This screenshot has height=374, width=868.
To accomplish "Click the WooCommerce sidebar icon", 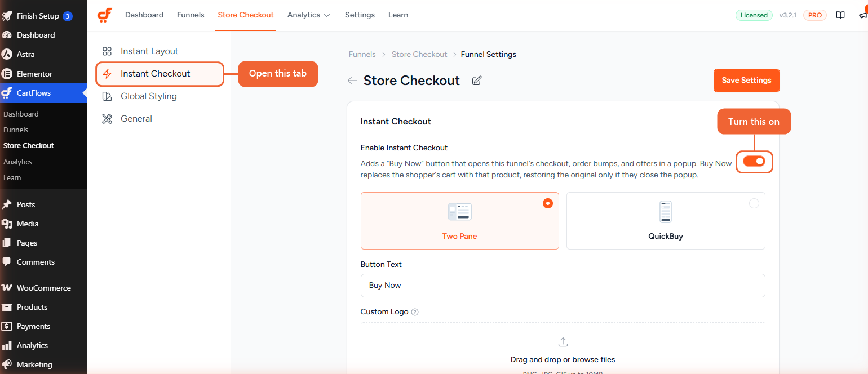I will tap(7, 288).
